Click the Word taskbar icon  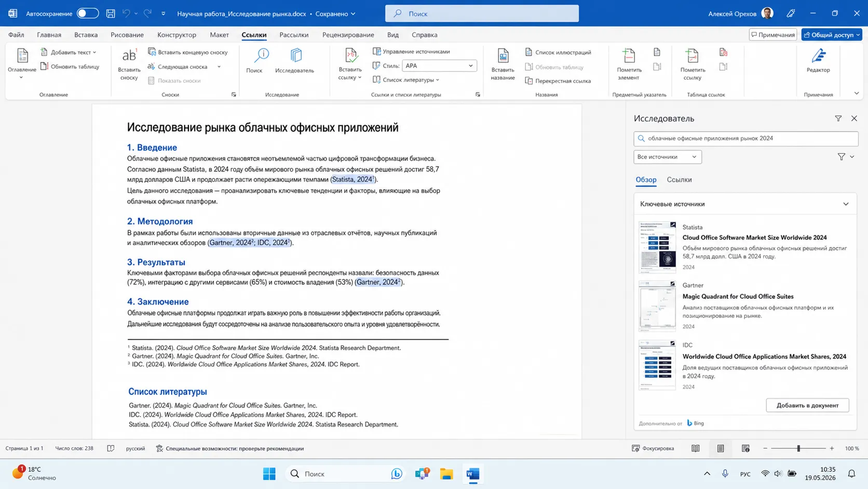pos(472,474)
